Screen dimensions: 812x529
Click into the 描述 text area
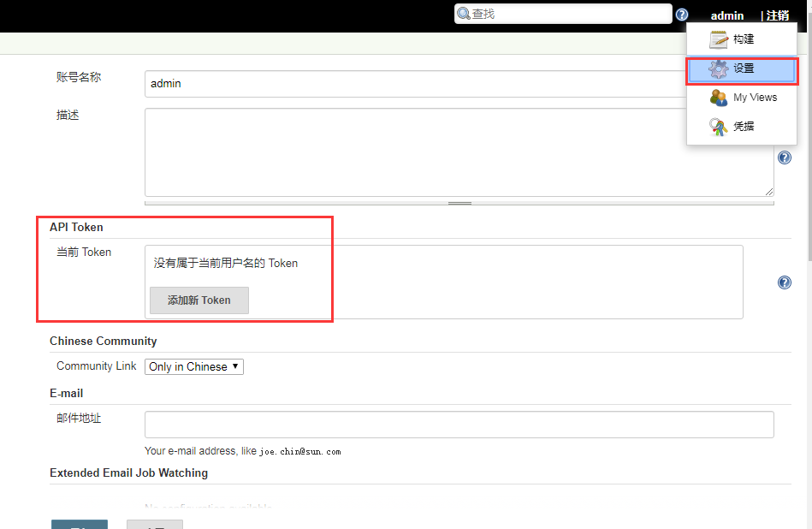[459, 152]
